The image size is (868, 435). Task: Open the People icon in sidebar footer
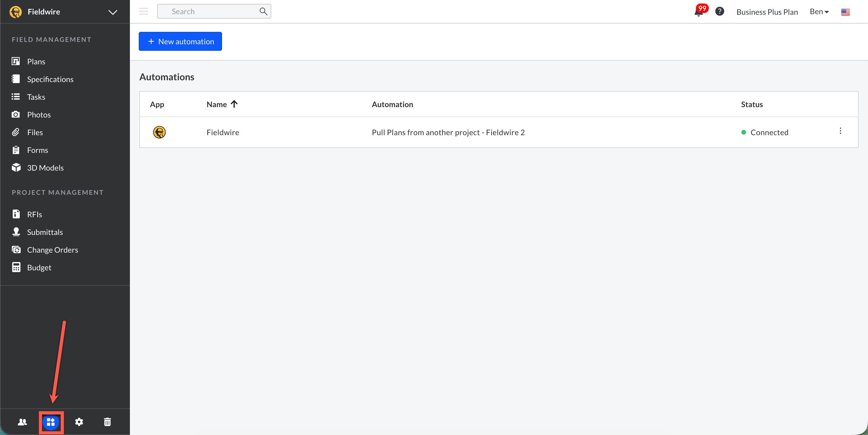pos(22,422)
